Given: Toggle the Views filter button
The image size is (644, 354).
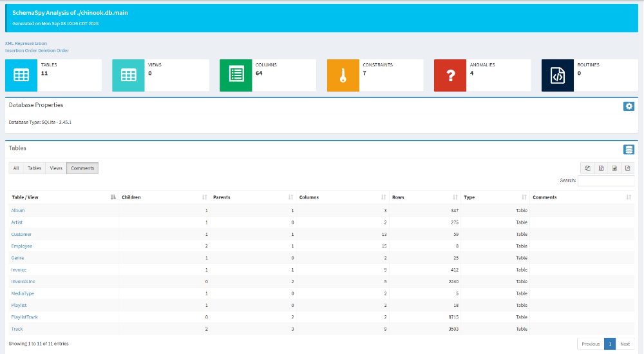Looking at the screenshot, I should (56, 168).
